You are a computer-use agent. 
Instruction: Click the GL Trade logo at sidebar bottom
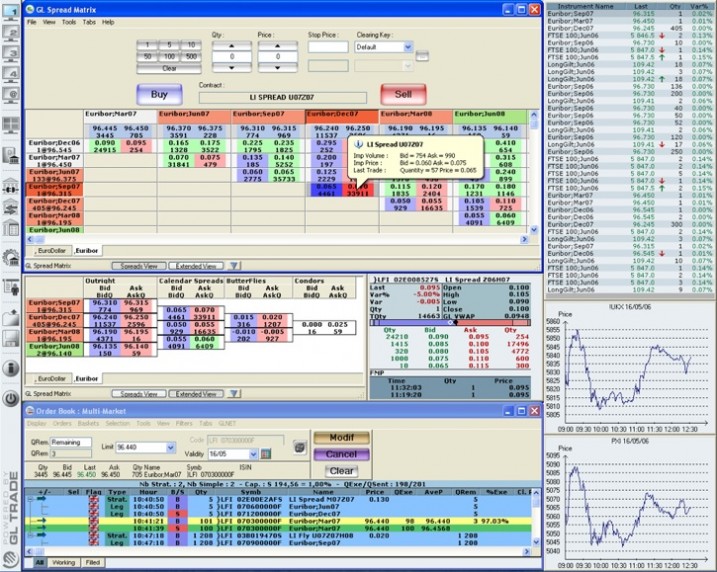tap(11, 559)
